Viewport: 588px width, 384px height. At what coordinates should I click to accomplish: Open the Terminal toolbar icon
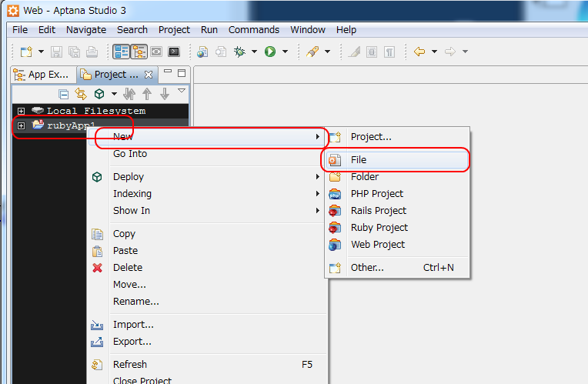click(174, 52)
